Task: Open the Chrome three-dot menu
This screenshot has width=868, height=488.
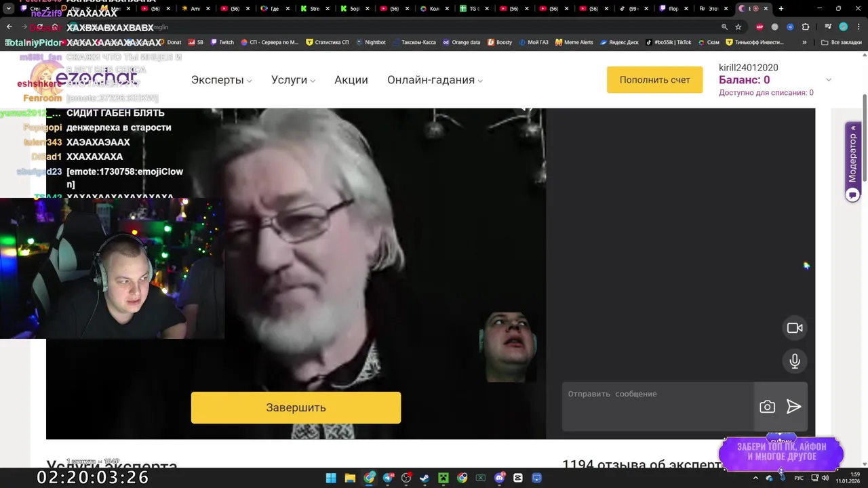Action: coord(859,27)
